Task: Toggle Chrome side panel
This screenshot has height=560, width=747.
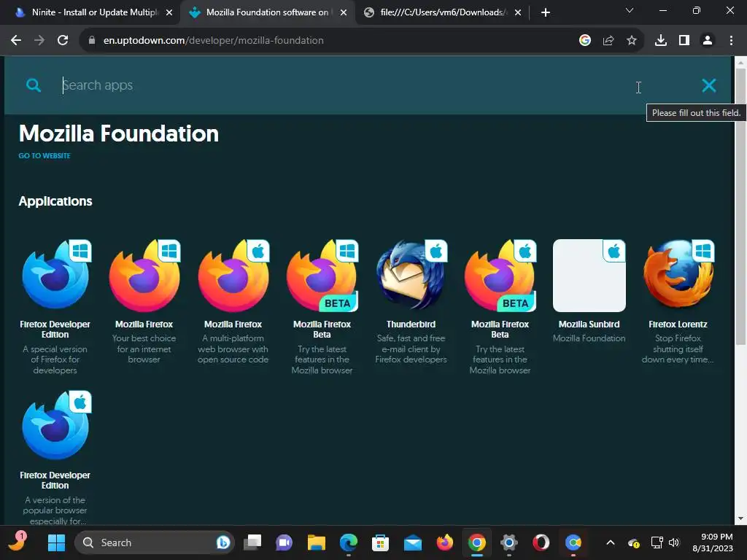Action: tap(684, 41)
